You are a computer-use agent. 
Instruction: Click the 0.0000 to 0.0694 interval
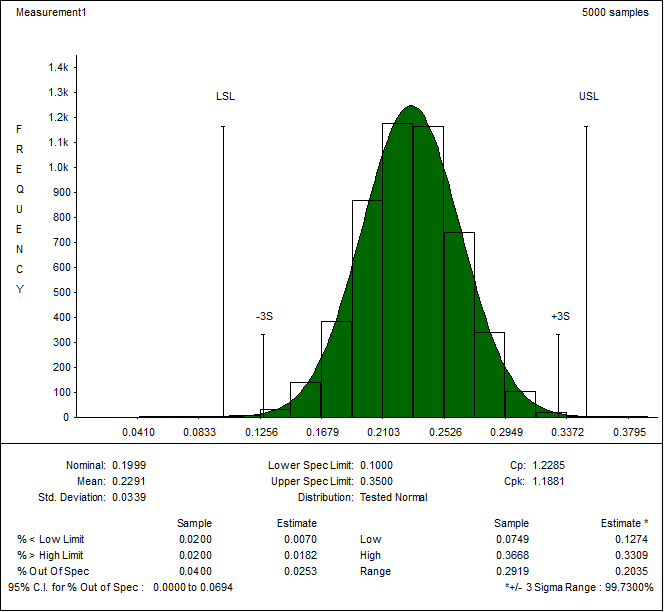[x=193, y=587]
